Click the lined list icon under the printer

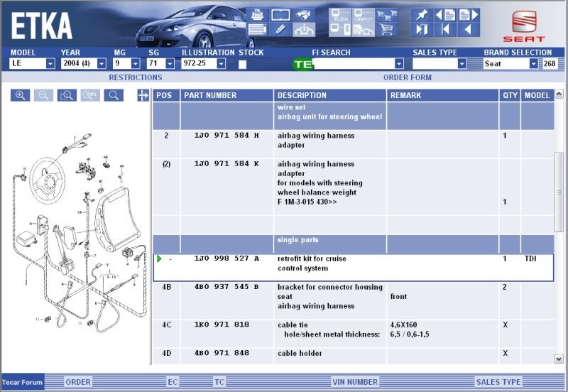(257, 30)
